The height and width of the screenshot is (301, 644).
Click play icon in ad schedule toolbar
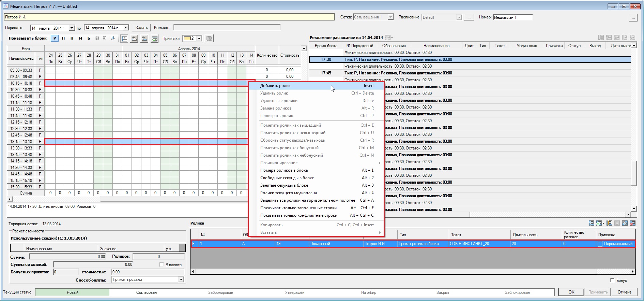[x=609, y=38]
